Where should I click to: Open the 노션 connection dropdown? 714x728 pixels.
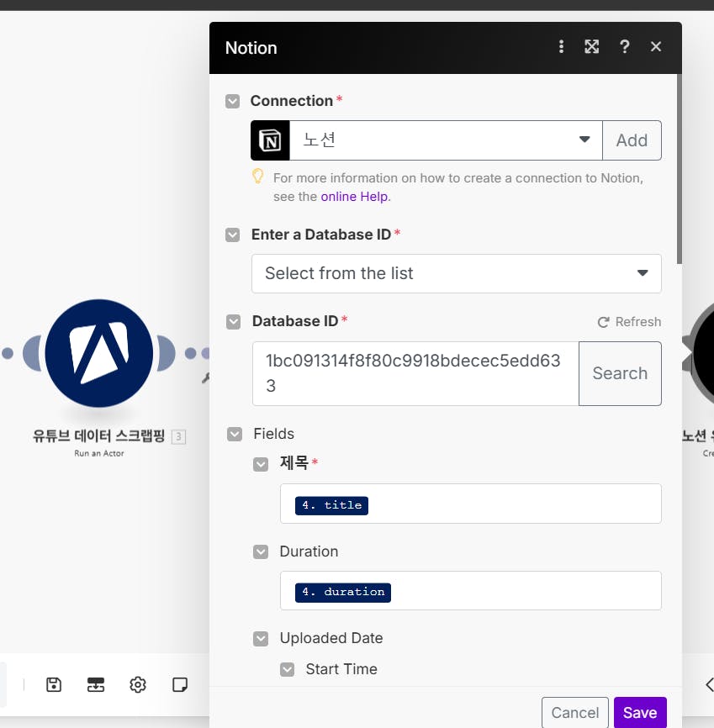pyautogui.click(x=446, y=140)
